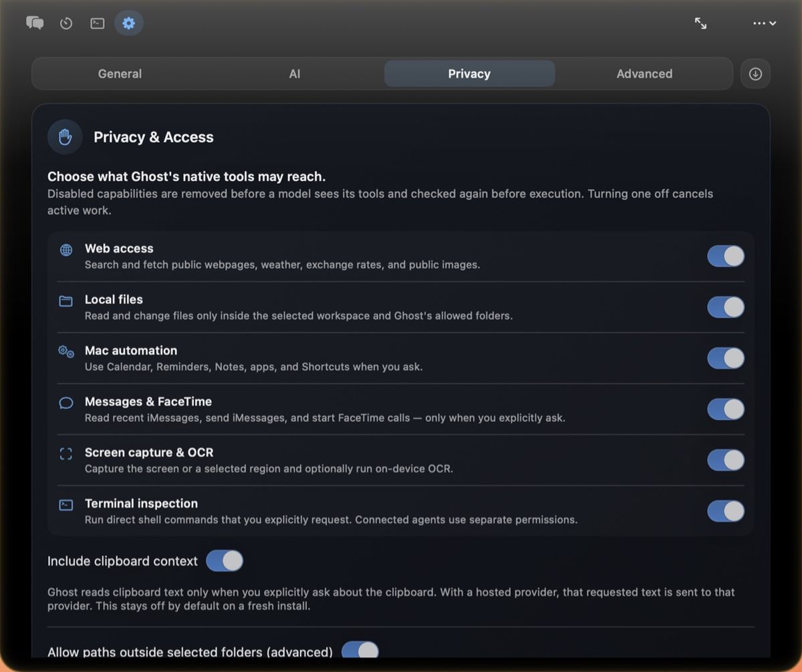Click the settings gear icon
Viewport: 802px width, 672px height.
point(129,23)
